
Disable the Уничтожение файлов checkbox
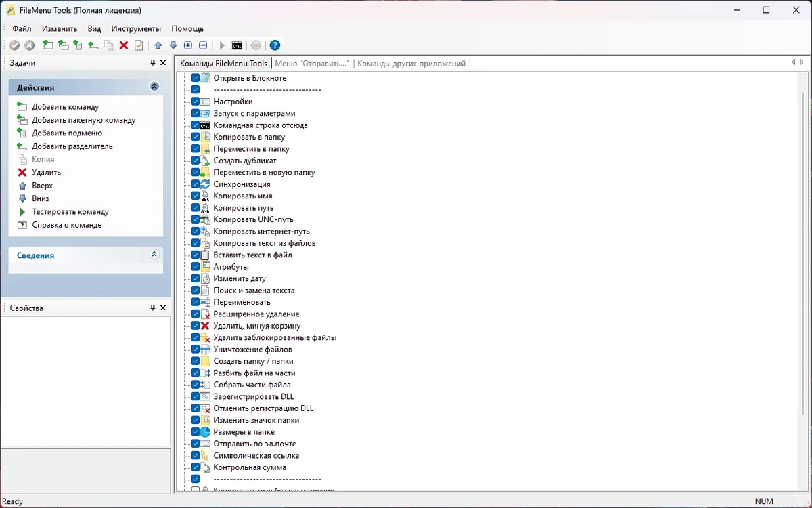tap(196, 350)
